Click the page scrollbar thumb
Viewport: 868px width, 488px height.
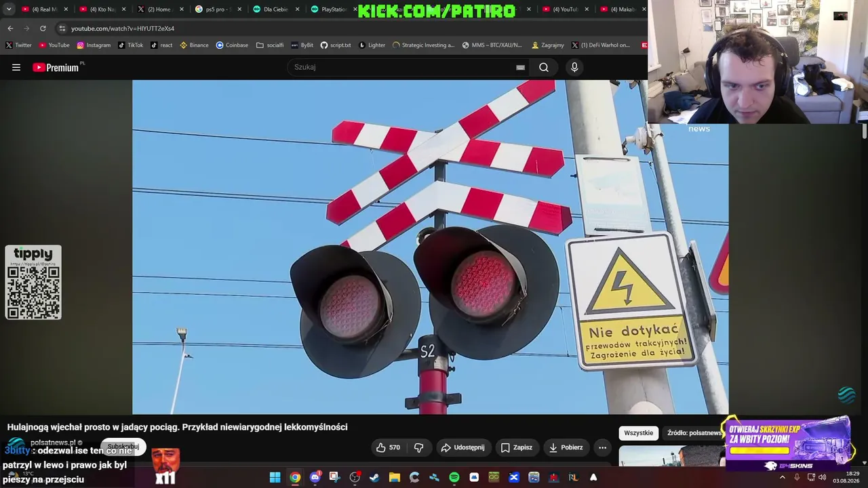[865, 131]
